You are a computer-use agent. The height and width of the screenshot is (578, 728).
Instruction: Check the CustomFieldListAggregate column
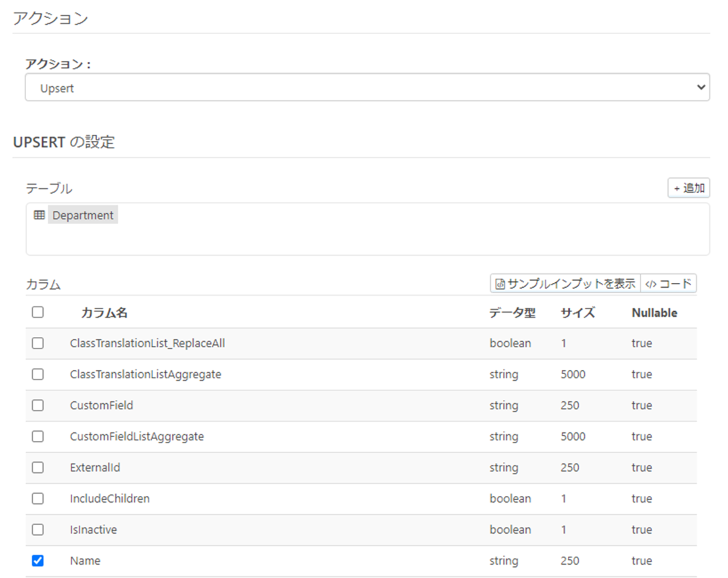(x=38, y=437)
